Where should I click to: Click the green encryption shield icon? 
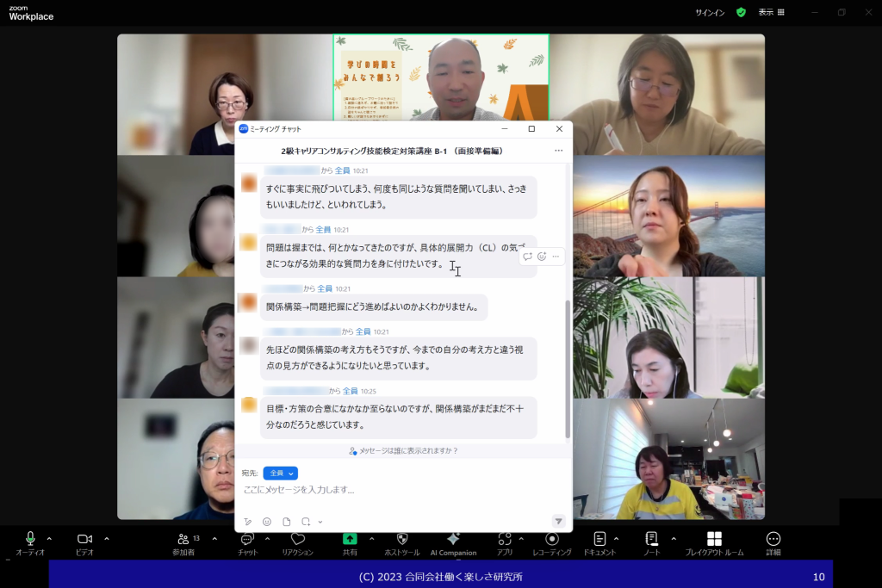[x=741, y=13]
